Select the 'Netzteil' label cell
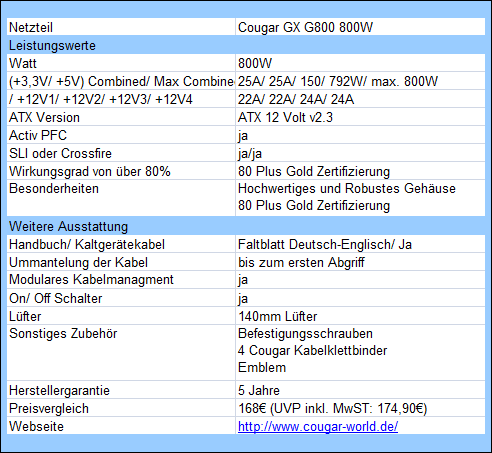 pos(121,27)
